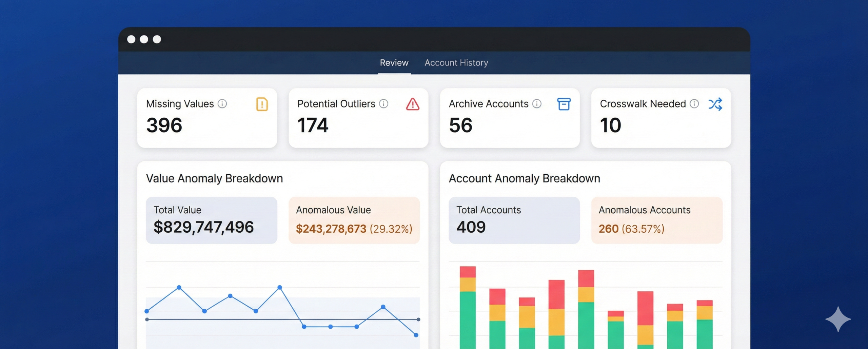The image size is (868, 349).
Task: Click the yellow Missing Values alert icon
Action: [x=262, y=104]
